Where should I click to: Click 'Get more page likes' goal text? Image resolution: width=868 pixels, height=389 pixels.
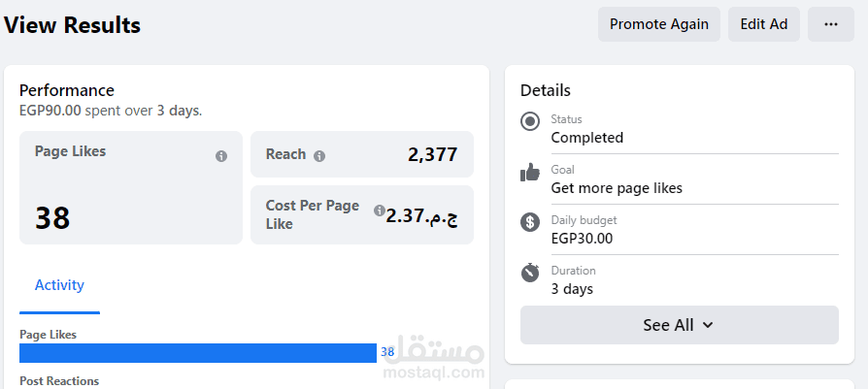pyautogui.click(x=617, y=188)
